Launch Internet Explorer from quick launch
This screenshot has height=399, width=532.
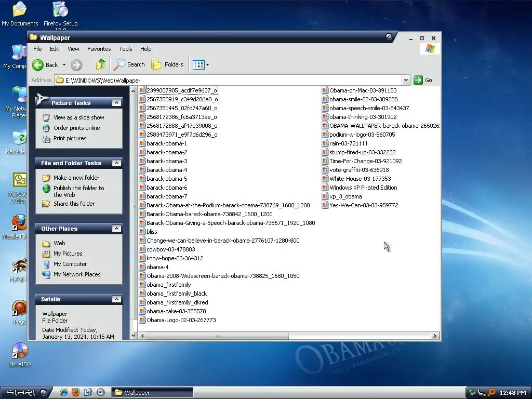[x=63, y=393]
